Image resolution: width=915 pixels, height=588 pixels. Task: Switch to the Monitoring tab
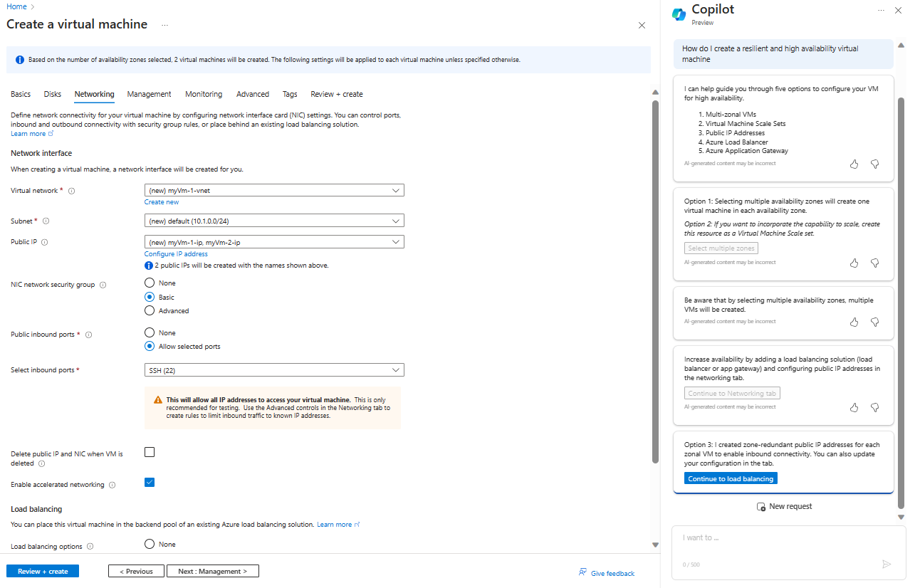204,94
